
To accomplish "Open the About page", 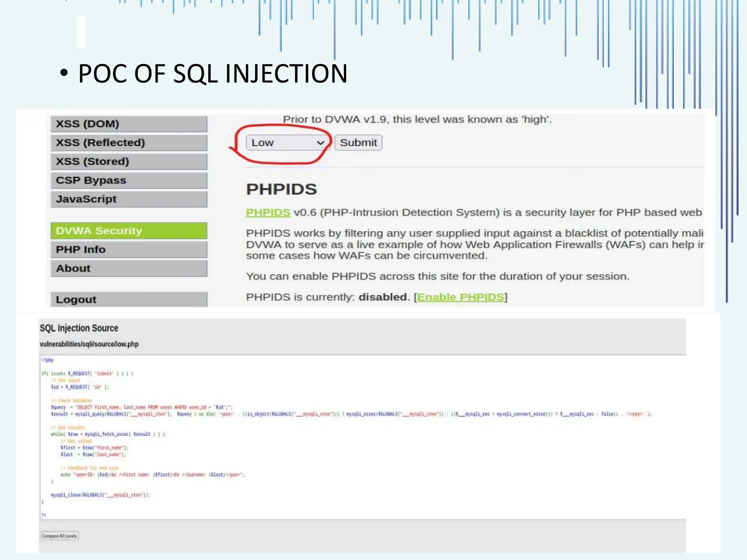I will 129,268.
